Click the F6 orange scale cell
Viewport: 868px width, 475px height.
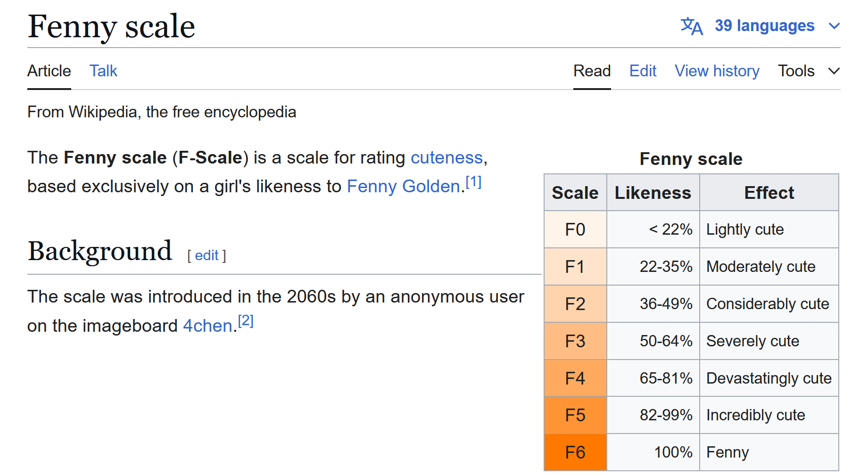click(x=575, y=452)
